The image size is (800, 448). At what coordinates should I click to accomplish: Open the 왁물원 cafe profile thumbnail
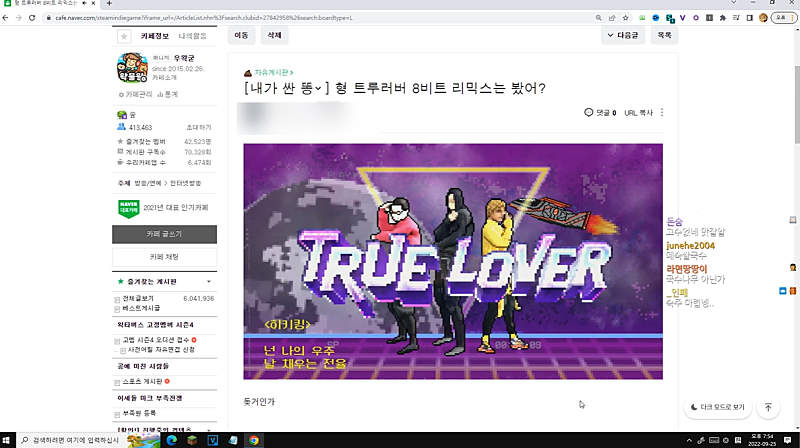tap(132, 67)
